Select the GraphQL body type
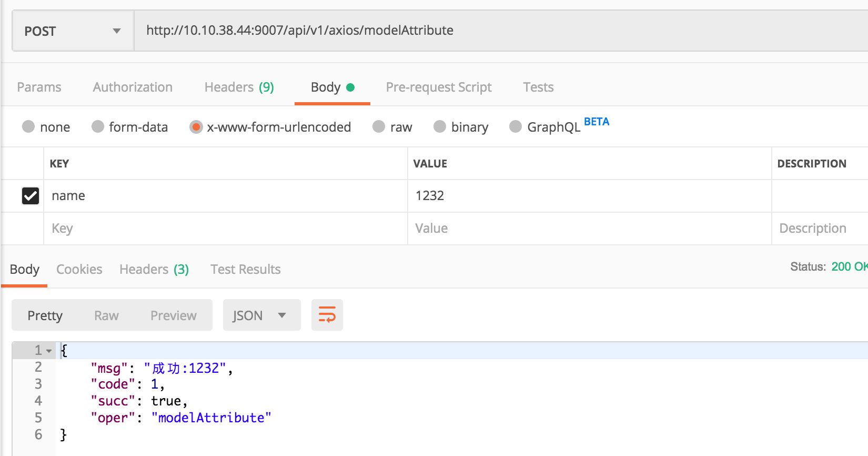 [x=546, y=127]
